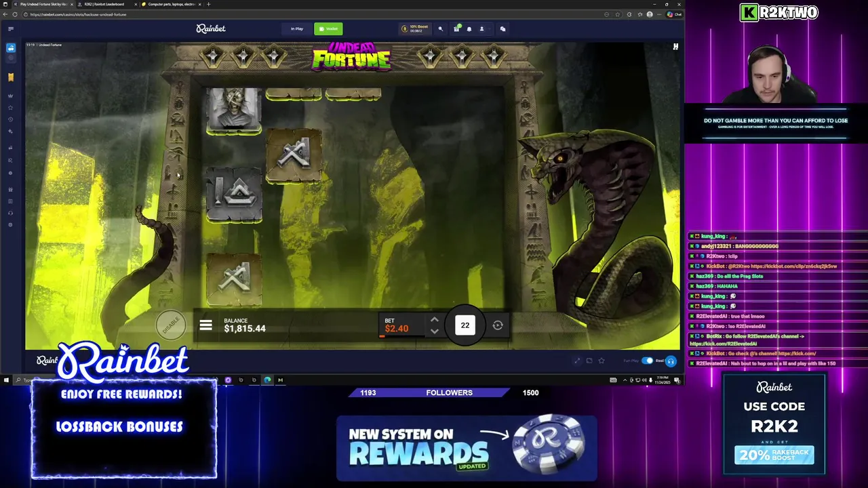Click the pause icon at game top-right
Image resolution: width=868 pixels, height=488 pixels.
[675, 47]
